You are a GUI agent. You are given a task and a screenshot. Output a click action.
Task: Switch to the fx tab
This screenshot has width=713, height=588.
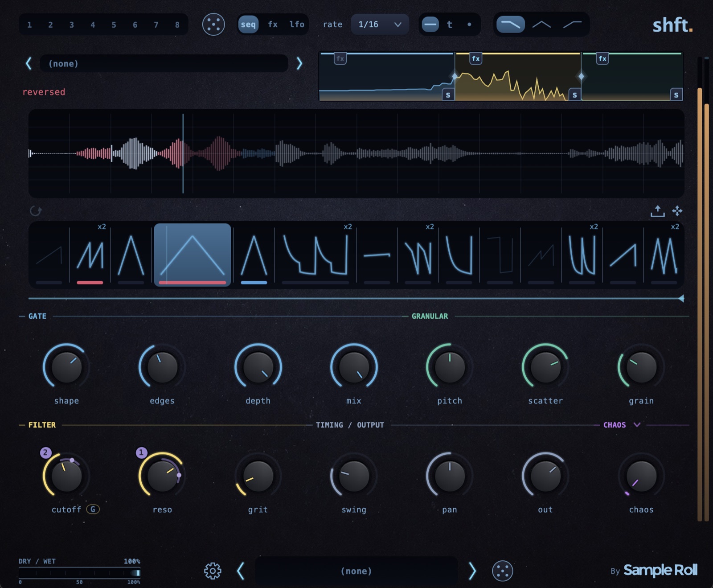click(x=273, y=25)
